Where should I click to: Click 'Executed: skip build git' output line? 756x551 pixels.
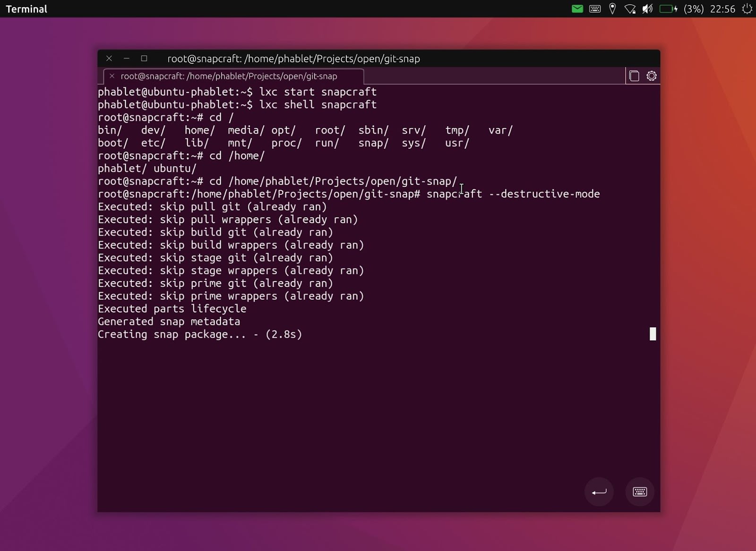215,232
